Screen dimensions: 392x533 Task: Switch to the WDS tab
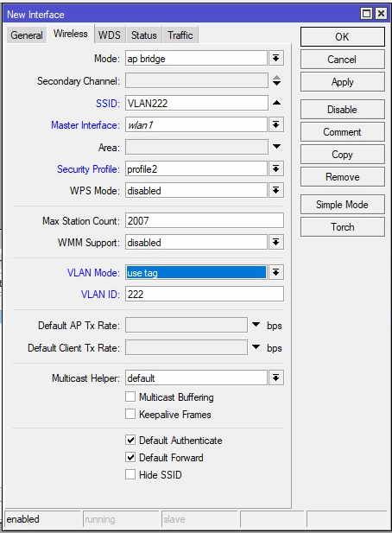[x=110, y=35]
